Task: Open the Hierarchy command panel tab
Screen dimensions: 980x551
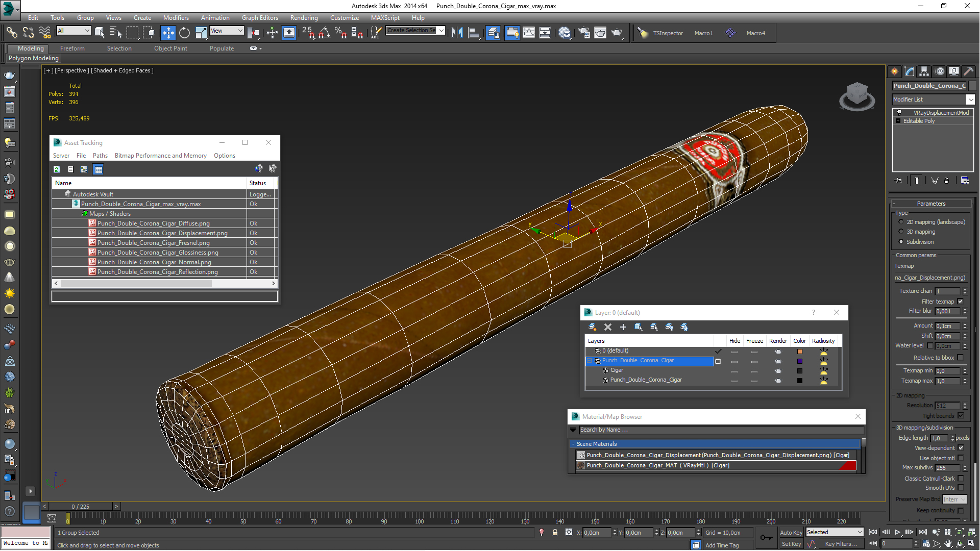Action: pyautogui.click(x=924, y=71)
